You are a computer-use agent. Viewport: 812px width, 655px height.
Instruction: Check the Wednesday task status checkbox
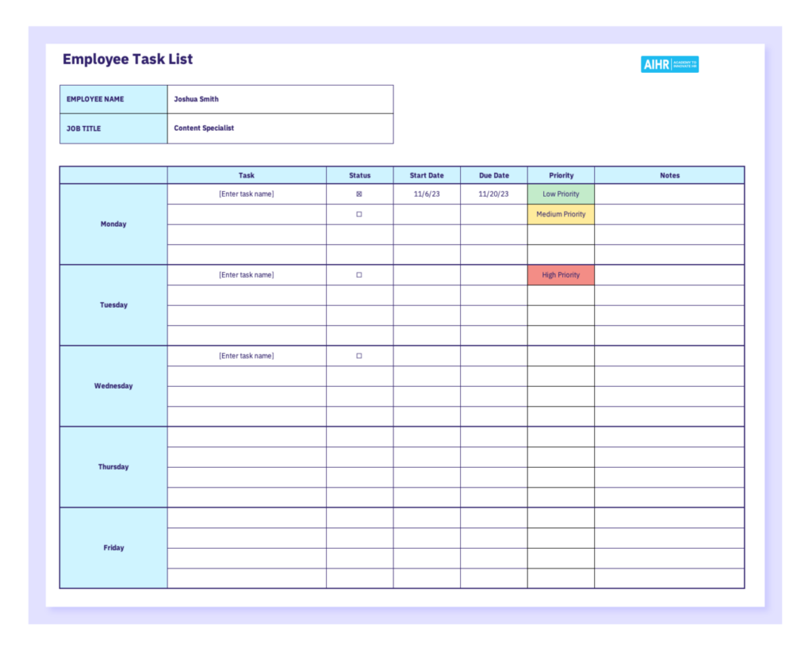click(360, 355)
